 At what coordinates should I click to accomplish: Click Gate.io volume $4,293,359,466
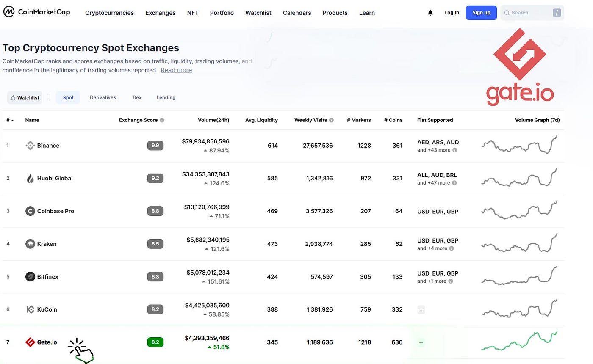point(207,338)
